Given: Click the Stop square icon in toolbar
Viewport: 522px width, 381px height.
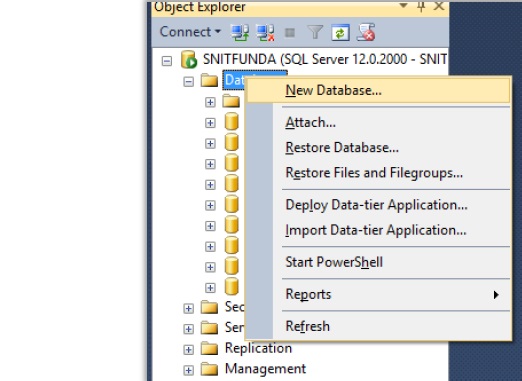Looking at the screenshot, I should tap(290, 33).
